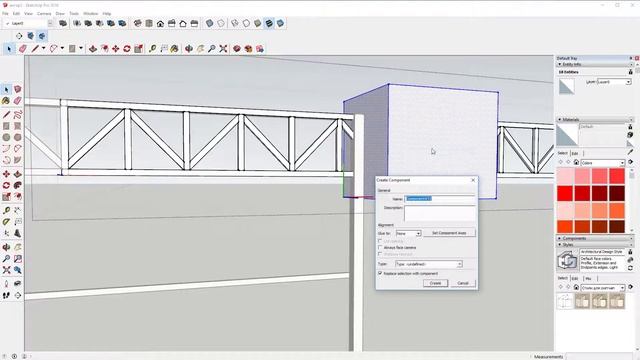
Task: Choose the Line pencil tool in left toolbar
Action: click(6, 115)
